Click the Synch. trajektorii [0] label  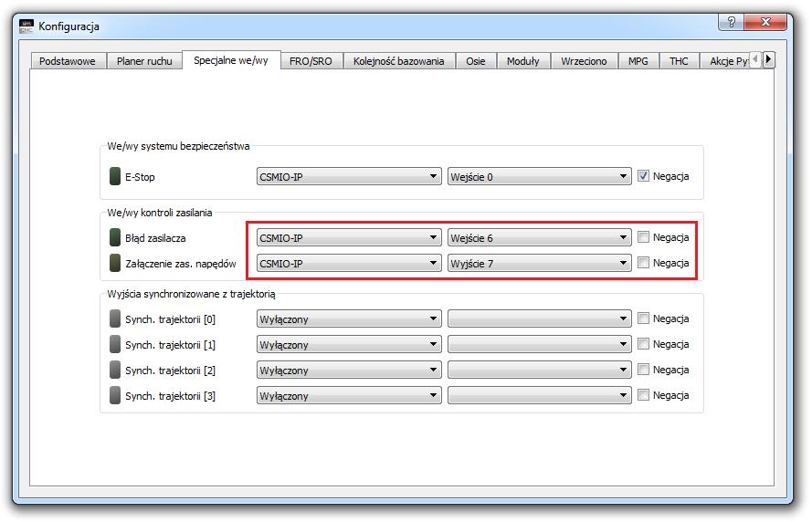coord(170,319)
